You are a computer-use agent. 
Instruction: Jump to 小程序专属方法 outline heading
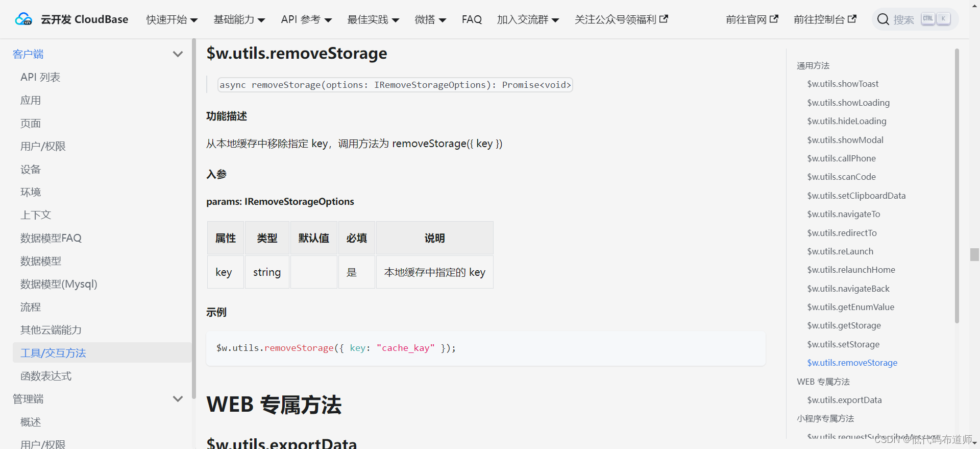(x=825, y=418)
